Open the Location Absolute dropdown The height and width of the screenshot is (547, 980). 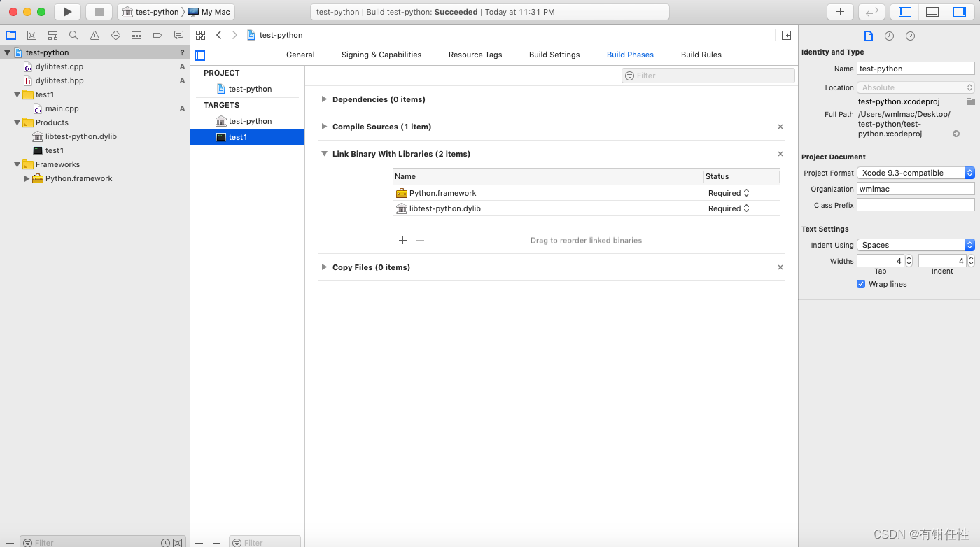pyautogui.click(x=916, y=87)
